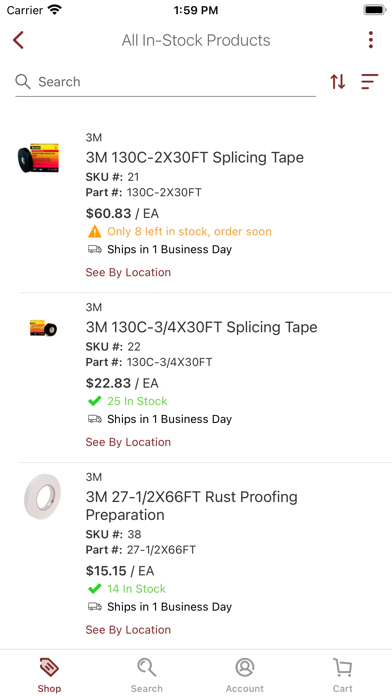Tap the low stock warning triangle icon
The image size is (392, 696).
[x=95, y=231]
